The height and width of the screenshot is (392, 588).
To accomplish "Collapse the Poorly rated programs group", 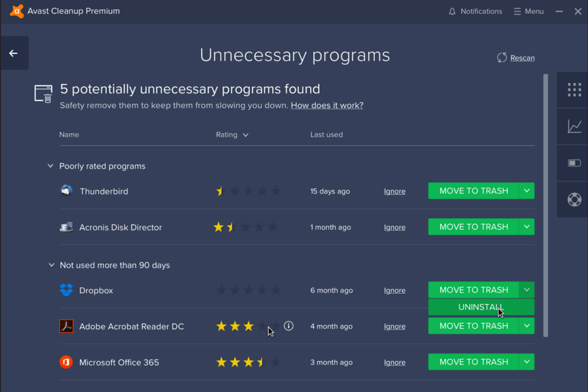I will [x=50, y=165].
